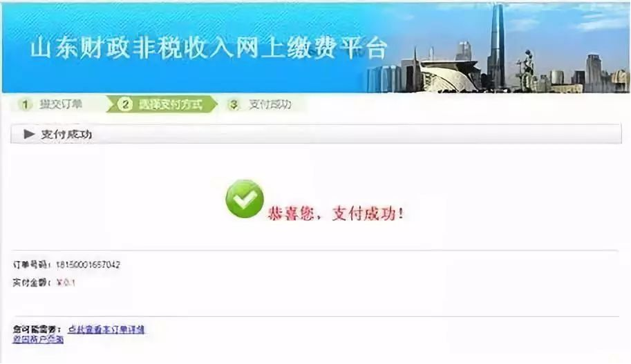Screen dimensions: 631x364
Task: Click the step 1 number circle
Action: click(25, 104)
